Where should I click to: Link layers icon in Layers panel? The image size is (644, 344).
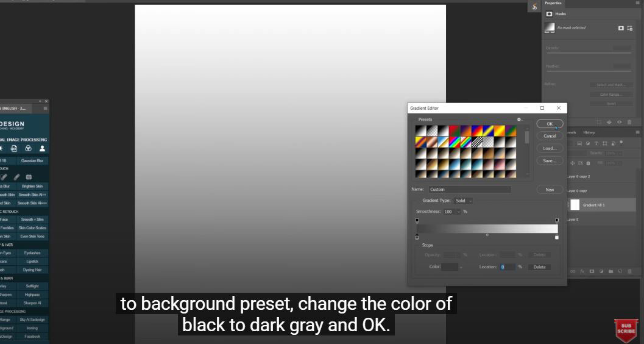pos(573,271)
